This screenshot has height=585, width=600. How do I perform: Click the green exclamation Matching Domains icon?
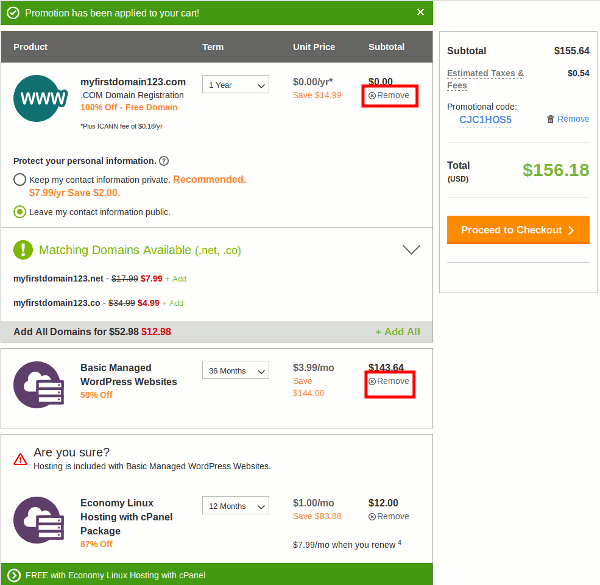pos(23,250)
